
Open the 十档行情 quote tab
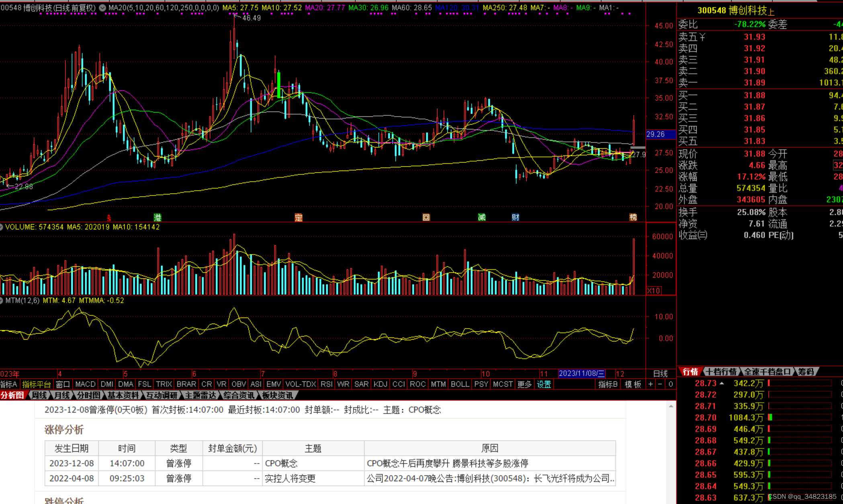[x=722, y=372]
